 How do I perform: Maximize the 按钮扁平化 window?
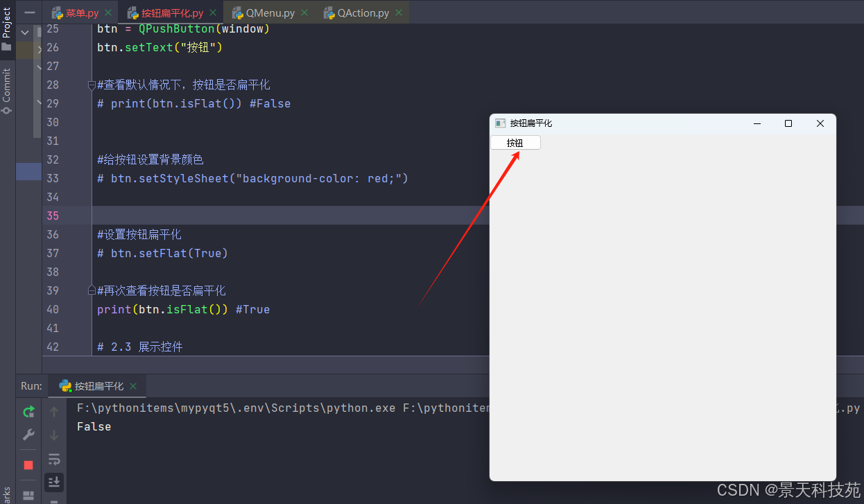pos(788,123)
